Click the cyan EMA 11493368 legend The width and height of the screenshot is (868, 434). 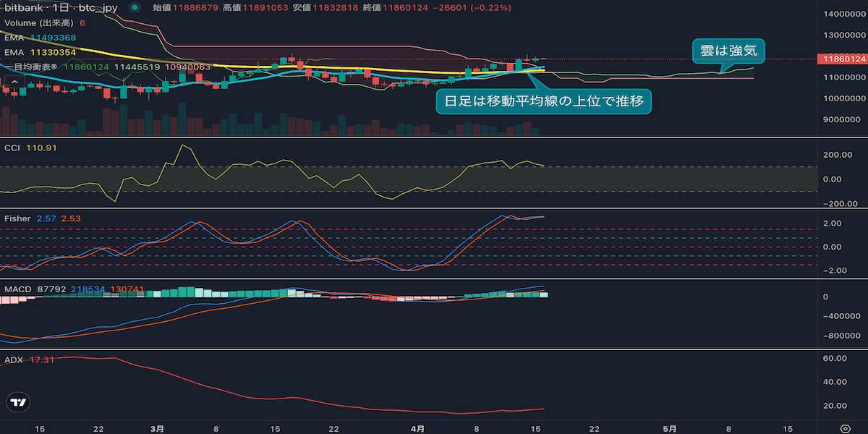(40, 37)
